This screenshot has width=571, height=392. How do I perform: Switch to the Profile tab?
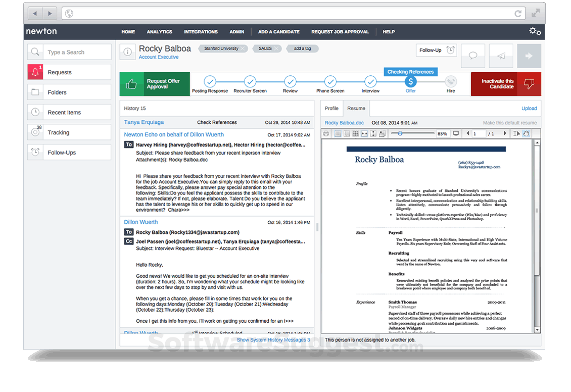point(331,108)
